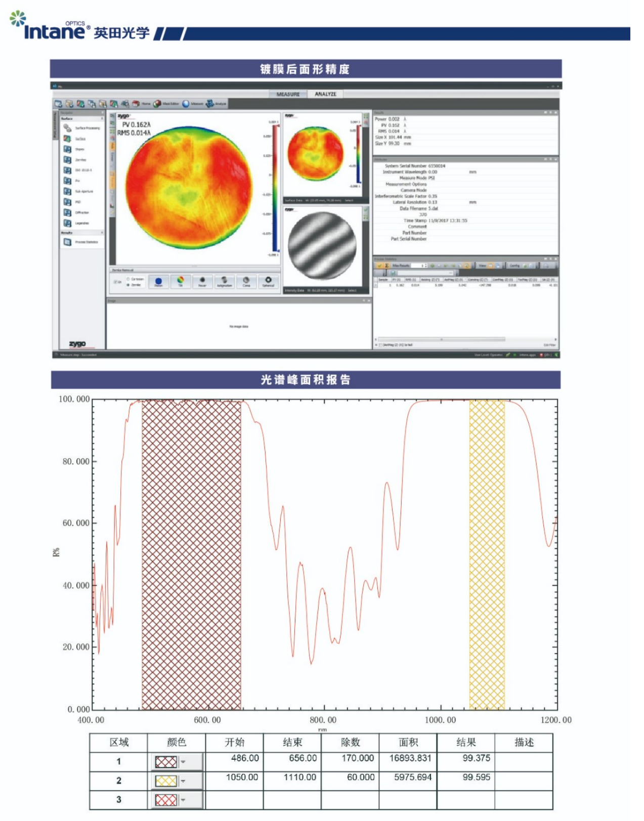The width and height of the screenshot is (644, 821).
Task: Open the Sub-Aperture analysis item
Action: pyautogui.click(x=67, y=191)
